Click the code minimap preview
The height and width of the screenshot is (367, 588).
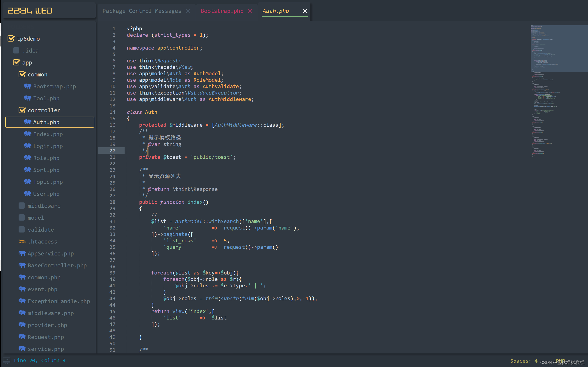tap(559, 91)
